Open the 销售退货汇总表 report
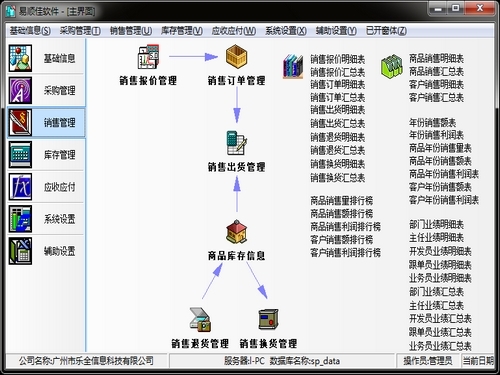500x375 pixels. (x=337, y=150)
